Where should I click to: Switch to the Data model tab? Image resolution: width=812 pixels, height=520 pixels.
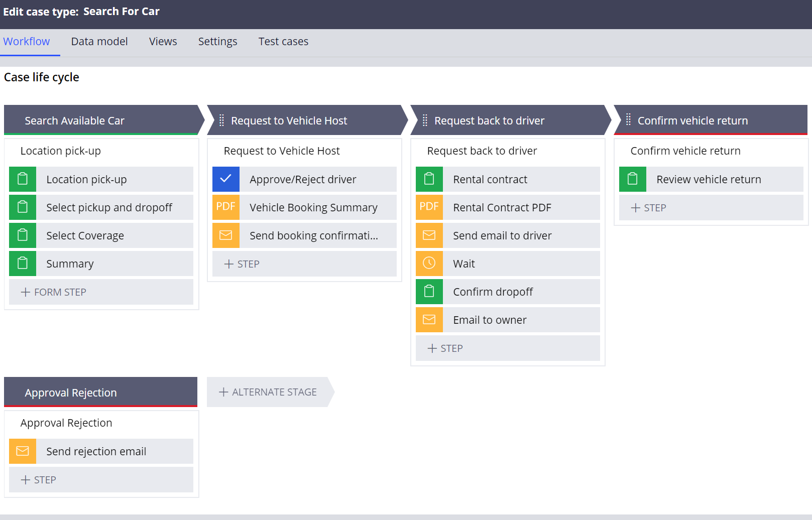tap(99, 42)
